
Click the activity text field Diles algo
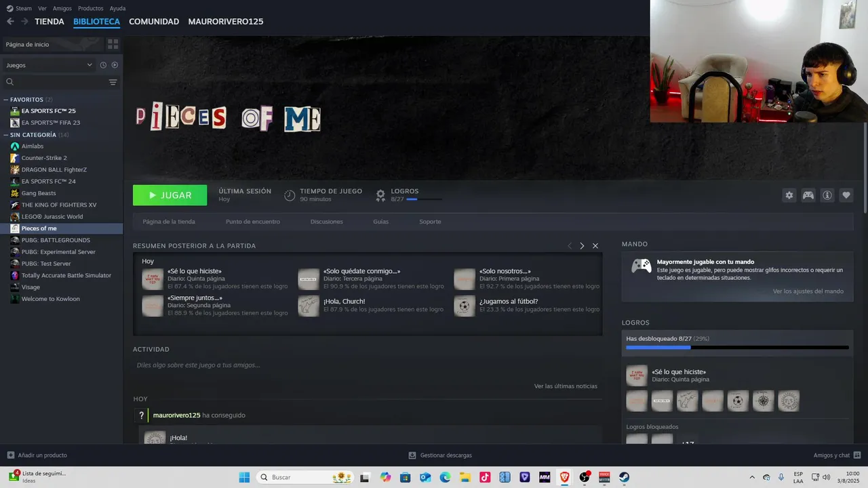368,365
